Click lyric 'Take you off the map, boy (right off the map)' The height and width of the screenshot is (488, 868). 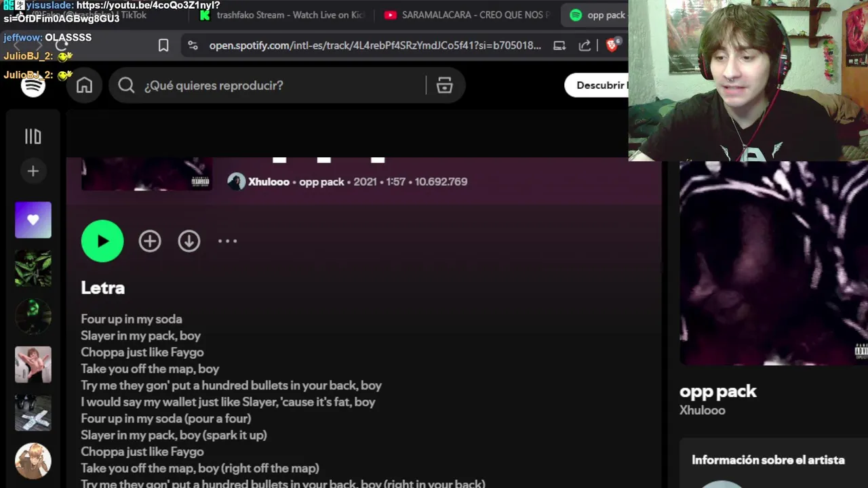[200, 468]
